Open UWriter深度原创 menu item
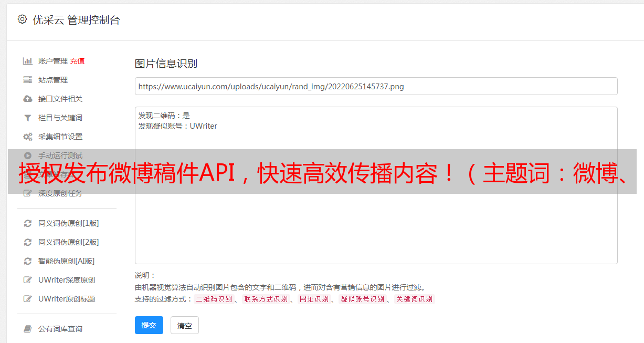Viewport: 644px width, 343px height. [67, 280]
